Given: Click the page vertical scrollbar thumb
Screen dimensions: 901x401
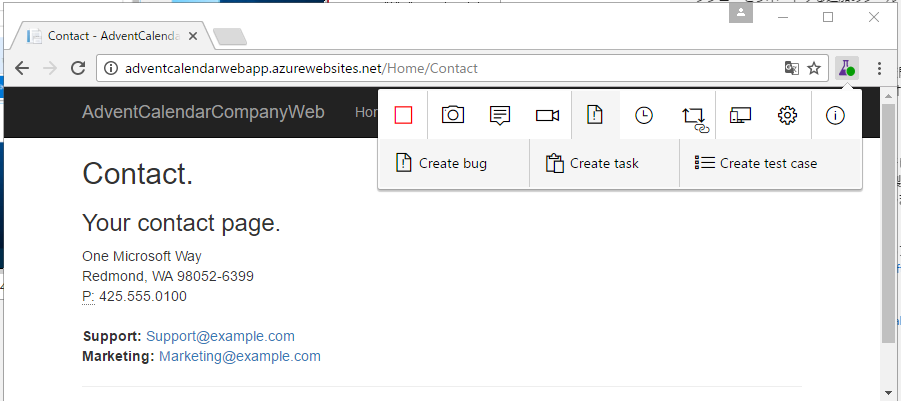Looking at the screenshot, I should point(887,221).
